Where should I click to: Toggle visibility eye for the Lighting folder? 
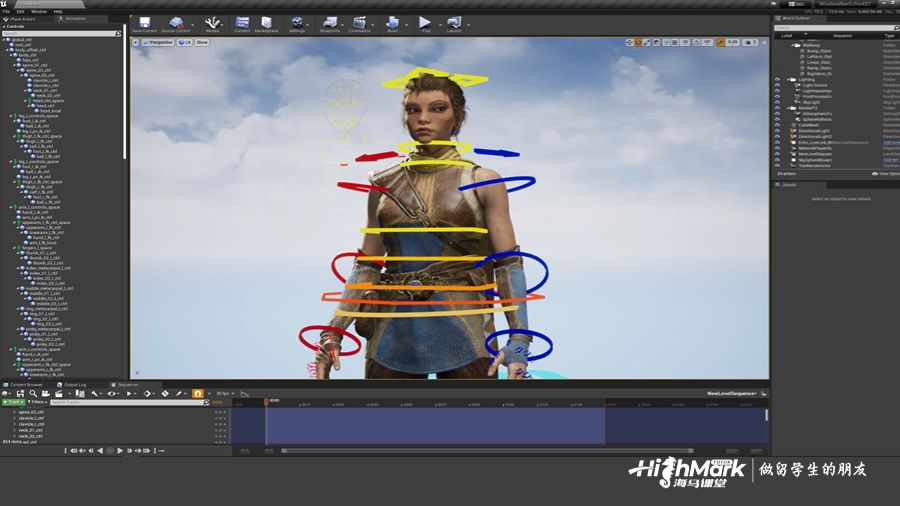point(777,79)
